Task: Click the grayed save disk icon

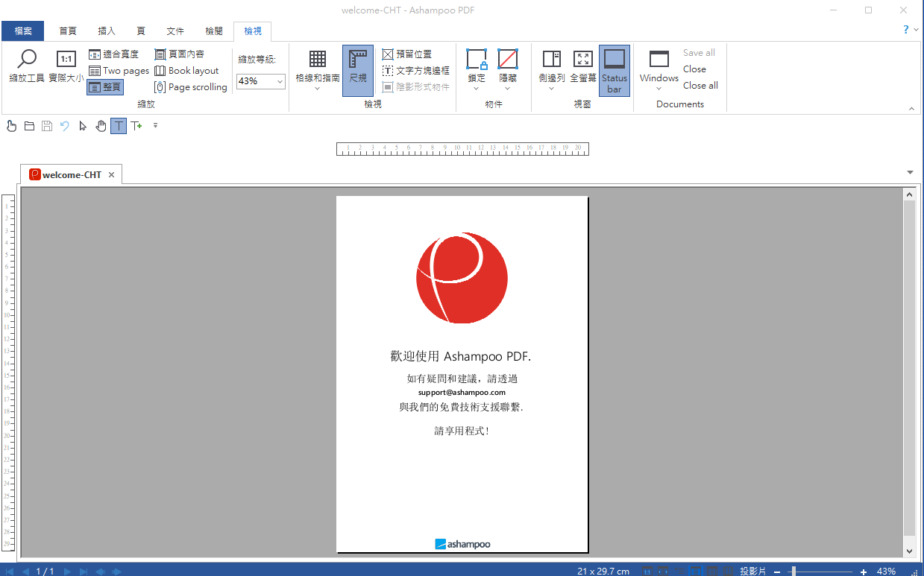Action: point(47,126)
